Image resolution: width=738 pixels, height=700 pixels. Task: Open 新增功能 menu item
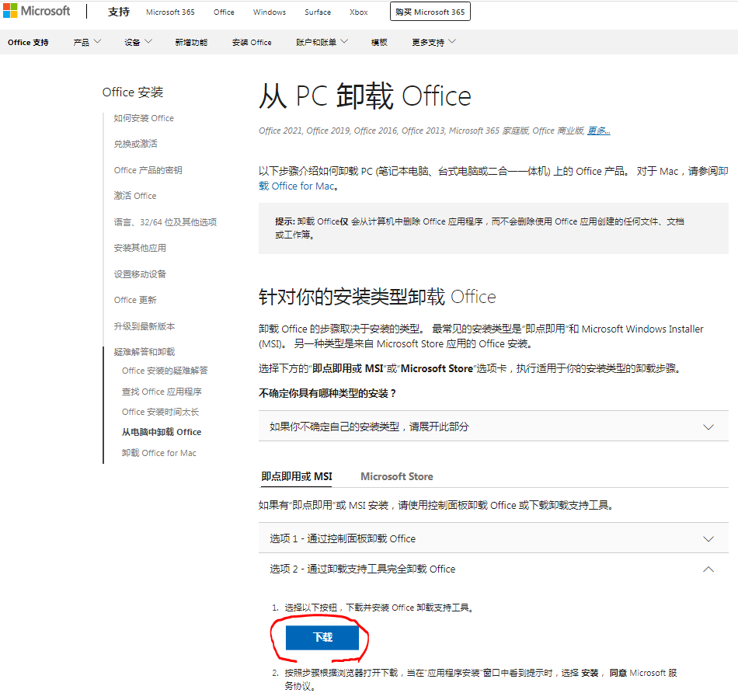point(191,43)
